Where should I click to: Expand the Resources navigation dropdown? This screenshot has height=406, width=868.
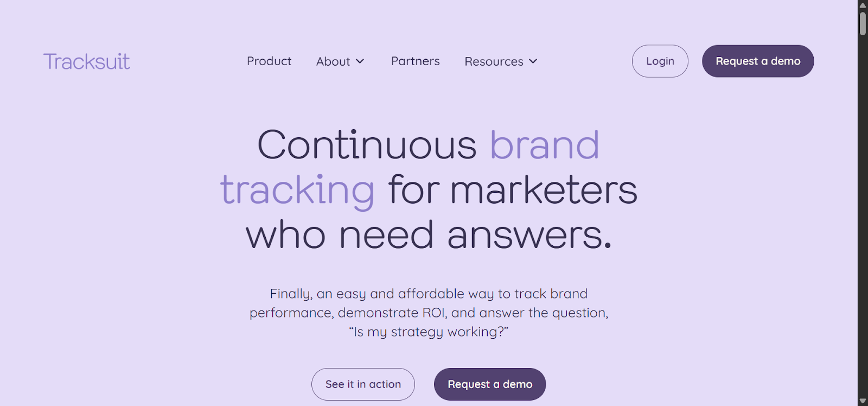click(x=499, y=61)
